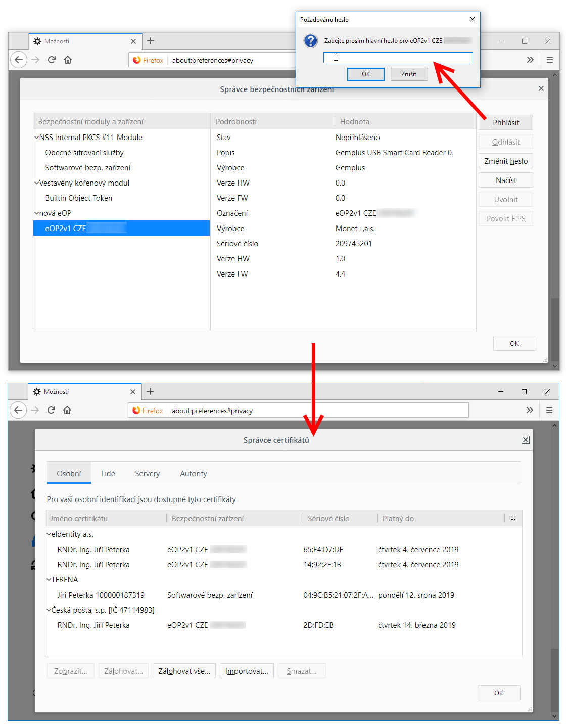Click OK in security devices dialog
566x728 pixels.
(514, 343)
